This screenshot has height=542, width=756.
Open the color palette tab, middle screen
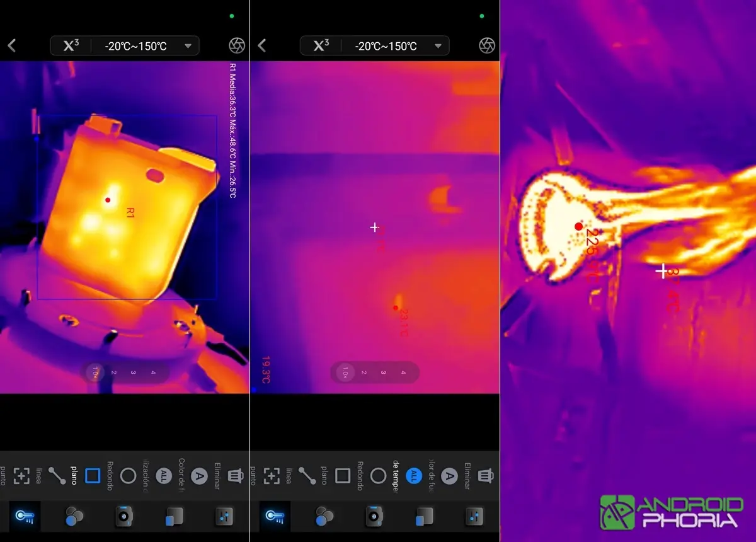[324, 517]
